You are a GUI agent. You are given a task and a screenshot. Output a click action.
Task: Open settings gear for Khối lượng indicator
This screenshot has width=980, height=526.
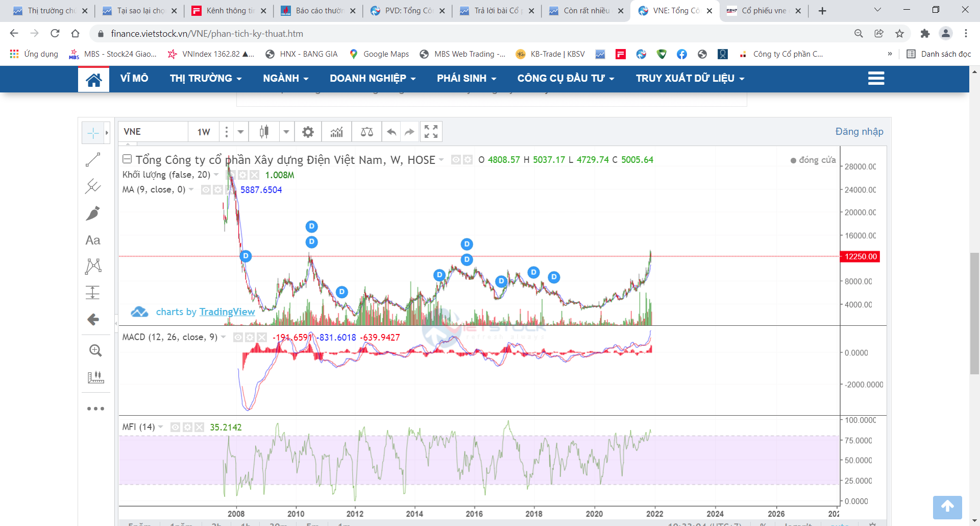[x=242, y=175]
